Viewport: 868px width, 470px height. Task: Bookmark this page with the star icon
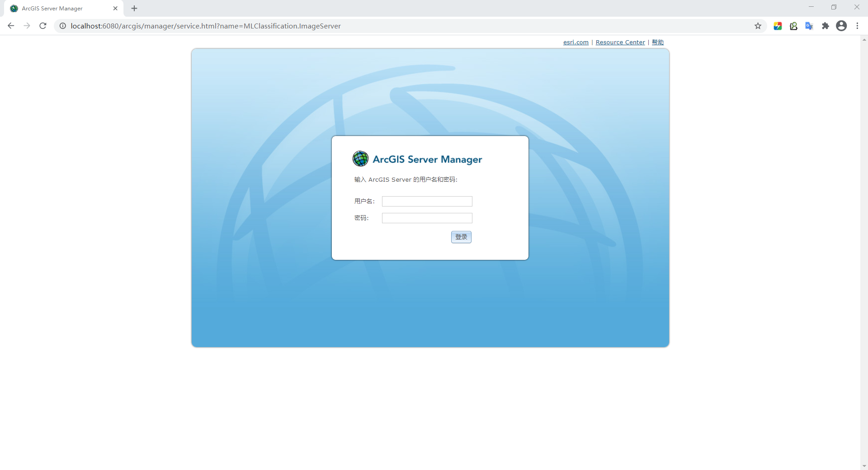pyautogui.click(x=758, y=26)
